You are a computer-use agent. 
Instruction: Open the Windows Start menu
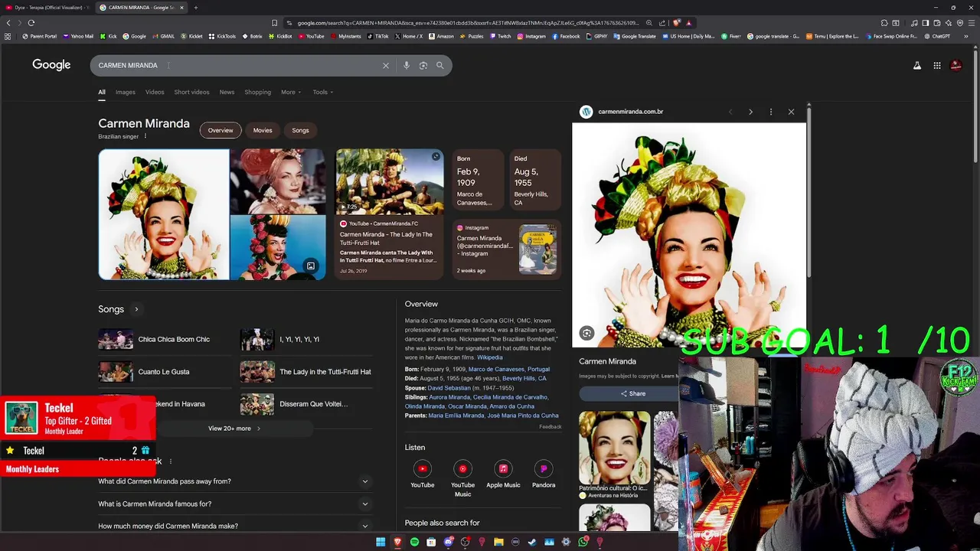pos(381,542)
